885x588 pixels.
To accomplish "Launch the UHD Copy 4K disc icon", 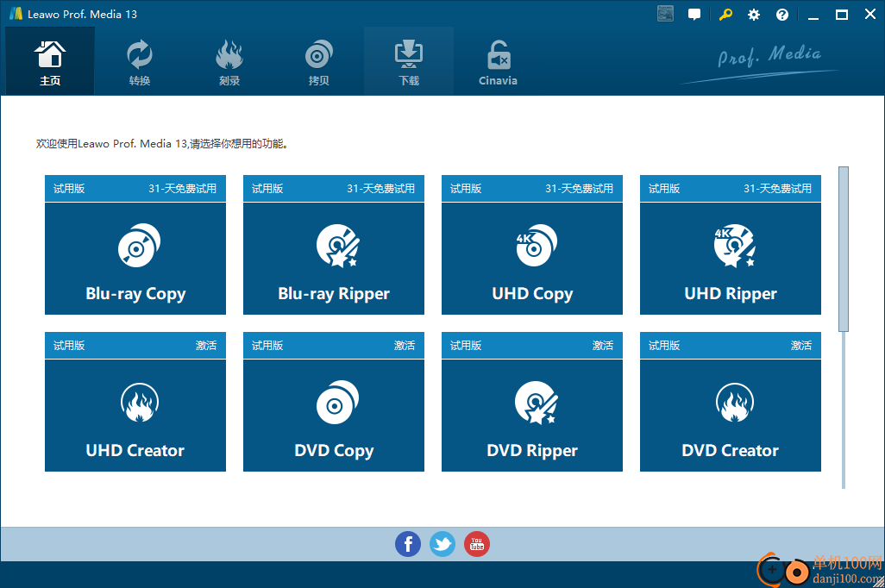I will 537,246.
